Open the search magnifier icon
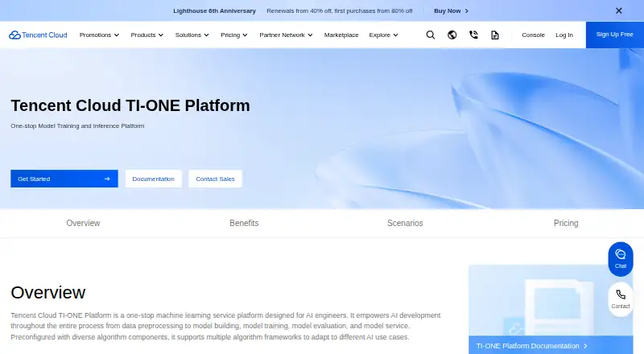 pos(431,35)
